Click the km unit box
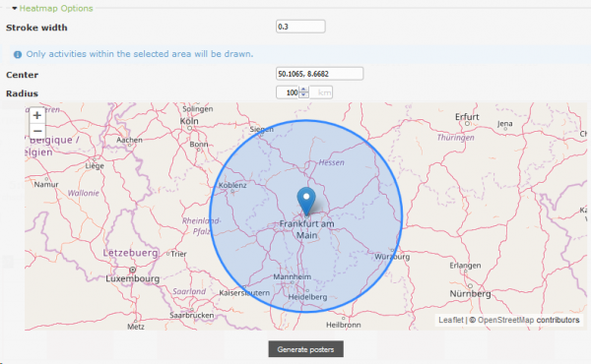Viewport: 591px width, 364px height. [321, 92]
